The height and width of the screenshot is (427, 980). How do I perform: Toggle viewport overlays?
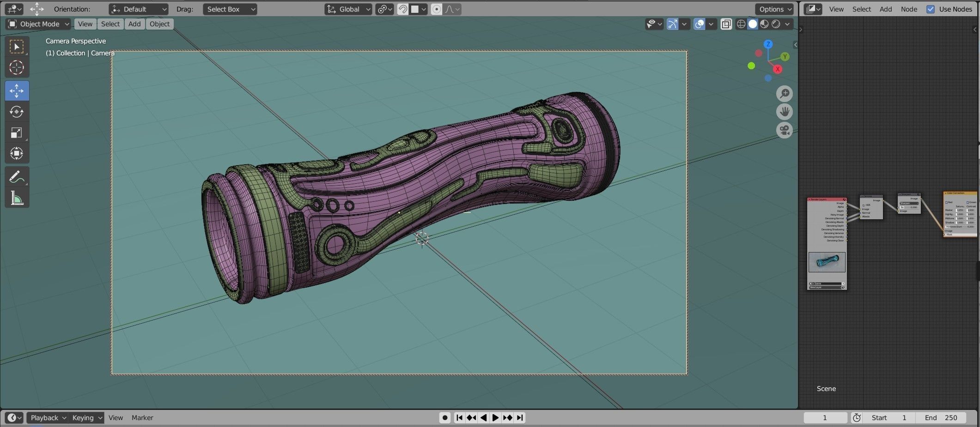point(700,24)
